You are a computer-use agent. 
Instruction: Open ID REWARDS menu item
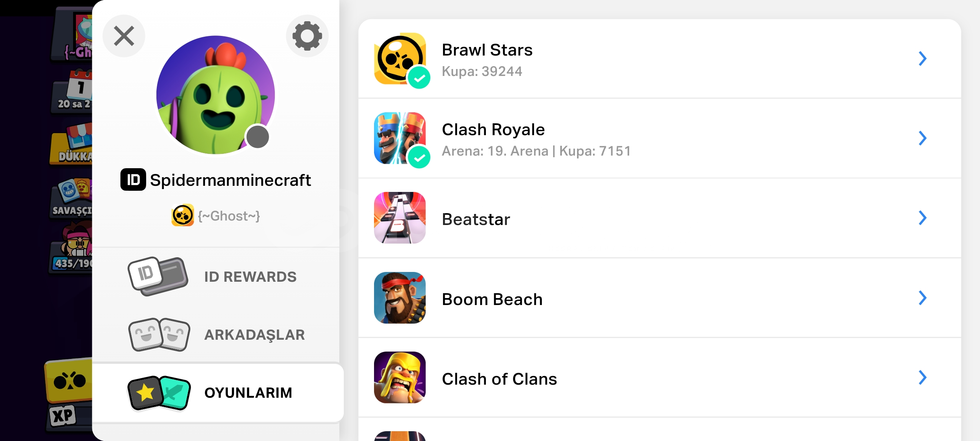[216, 276]
